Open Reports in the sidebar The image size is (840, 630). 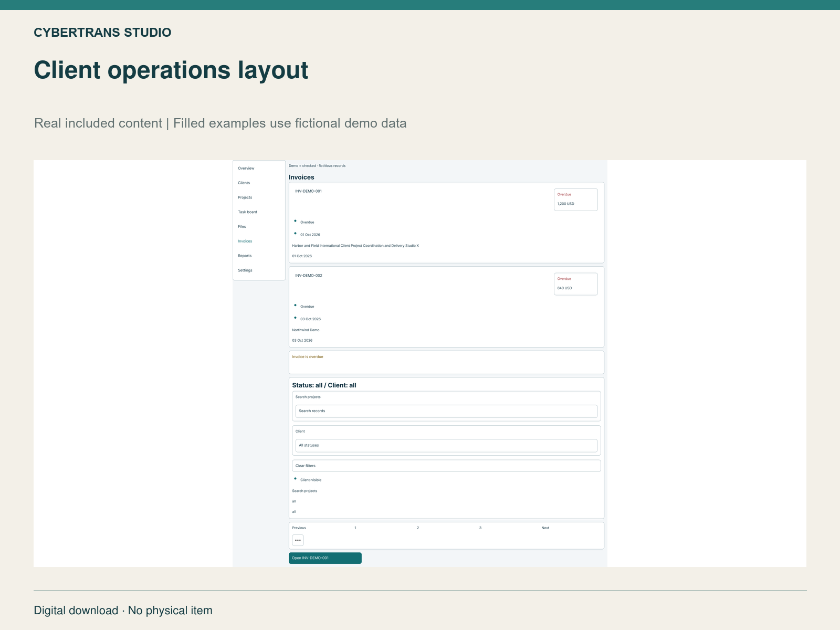pos(245,256)
